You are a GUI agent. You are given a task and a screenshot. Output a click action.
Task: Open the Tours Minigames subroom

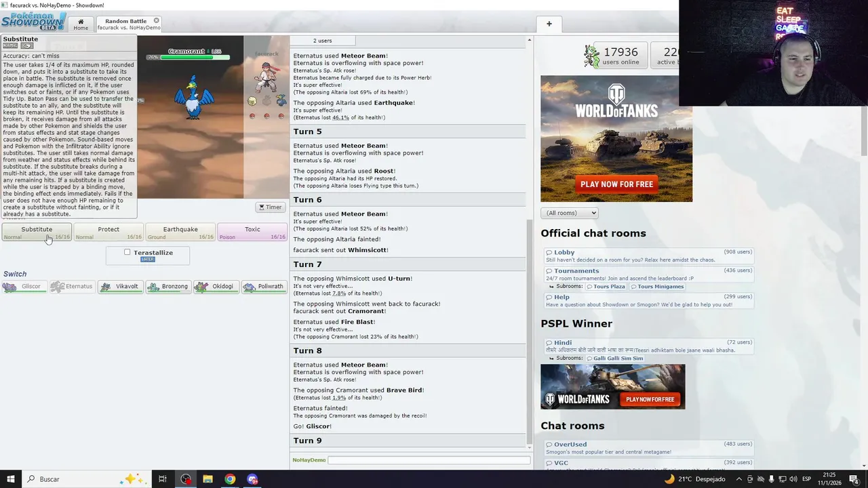657,287
